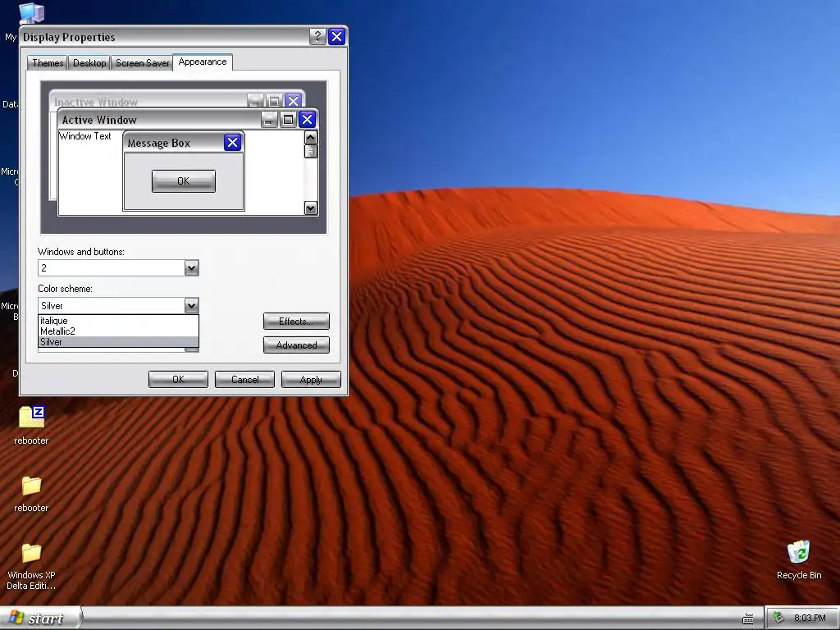
Task: Close the Display Properties dialog
Action: point(336,36)
